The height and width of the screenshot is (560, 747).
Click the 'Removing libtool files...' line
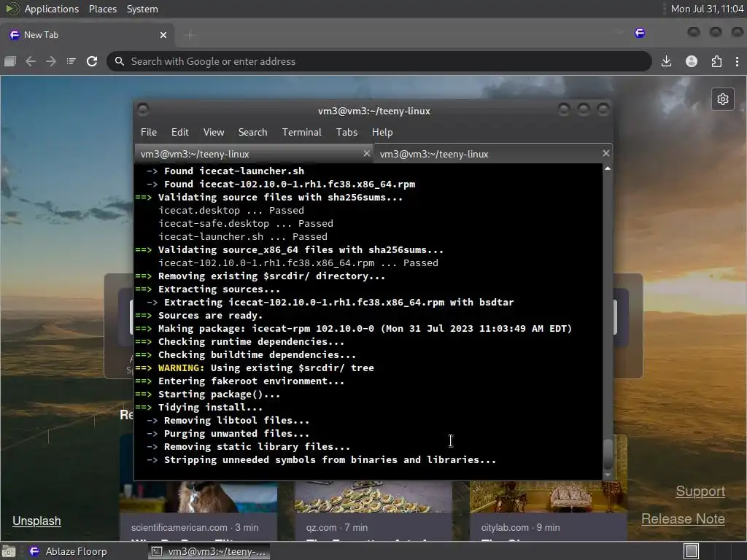[x=237, y=421]
